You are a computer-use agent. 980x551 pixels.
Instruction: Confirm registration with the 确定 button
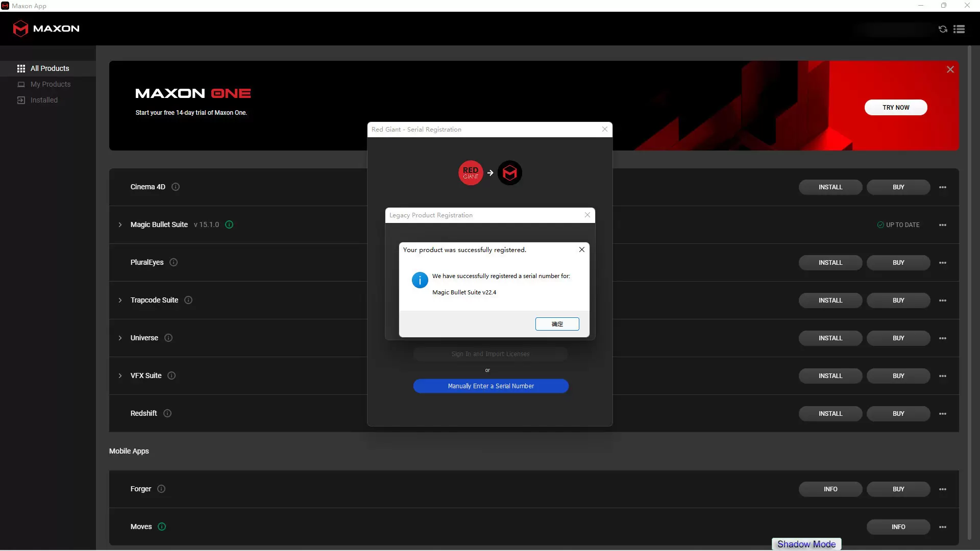click(x=557, y=324)
